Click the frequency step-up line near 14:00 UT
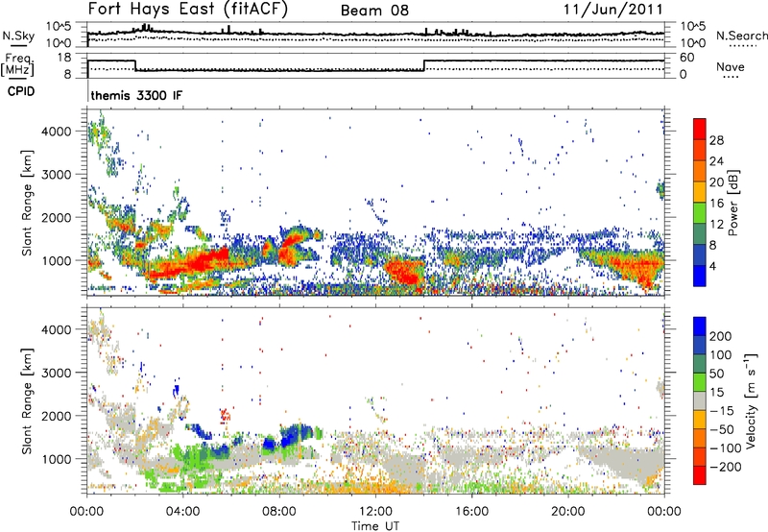 pos(424,65)
